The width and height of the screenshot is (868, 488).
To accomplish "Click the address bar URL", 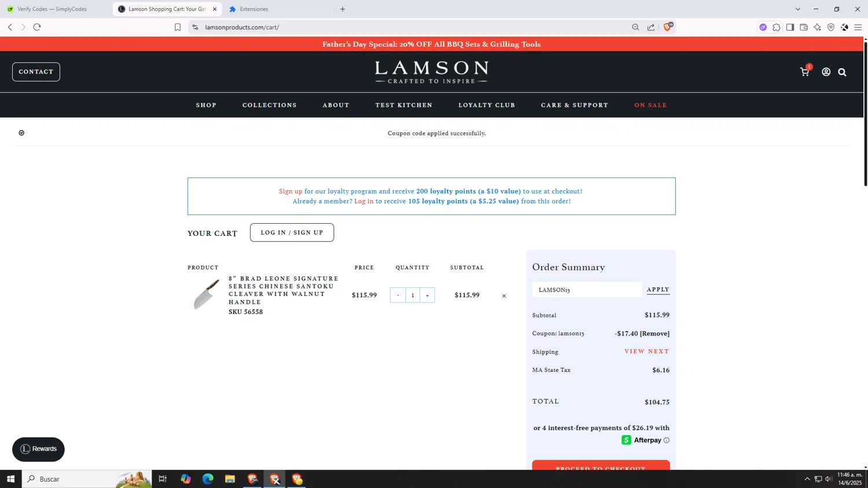I will [242, 27].
